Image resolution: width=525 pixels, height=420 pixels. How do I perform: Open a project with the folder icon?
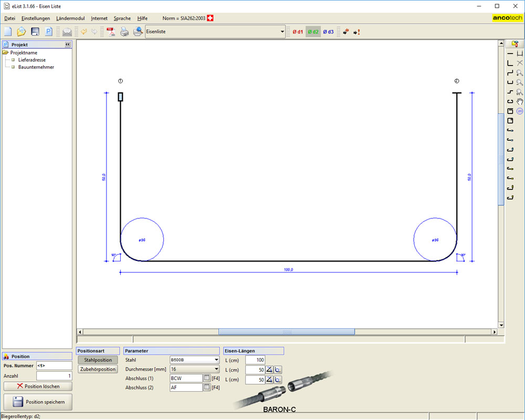coord(22,32)
